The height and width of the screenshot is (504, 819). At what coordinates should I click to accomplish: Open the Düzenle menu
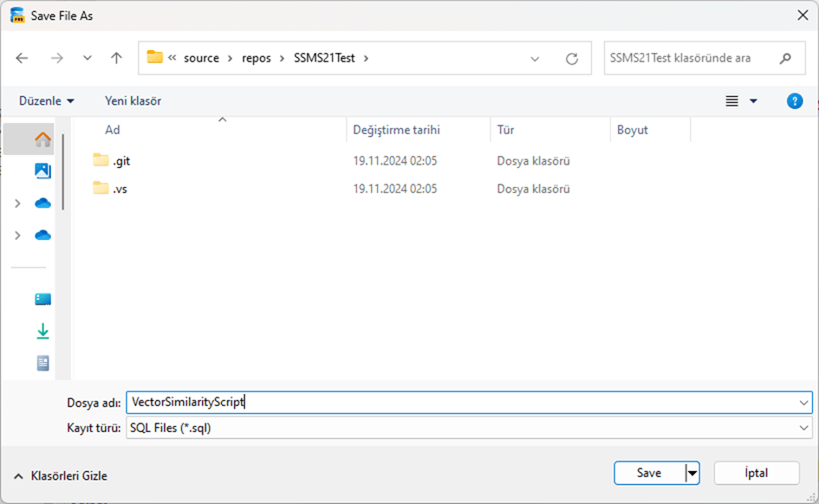pyautogui.click(x=46, y=101)
